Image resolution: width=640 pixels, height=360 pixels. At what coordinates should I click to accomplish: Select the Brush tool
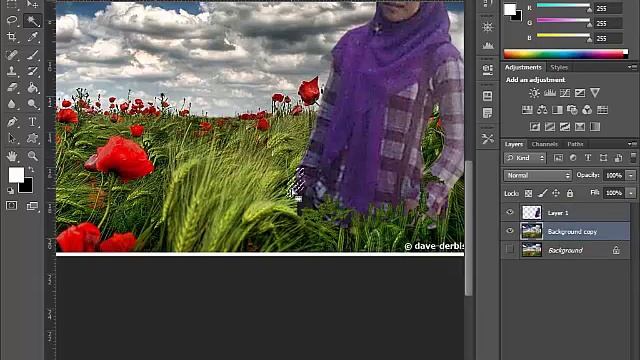(32, 54)
